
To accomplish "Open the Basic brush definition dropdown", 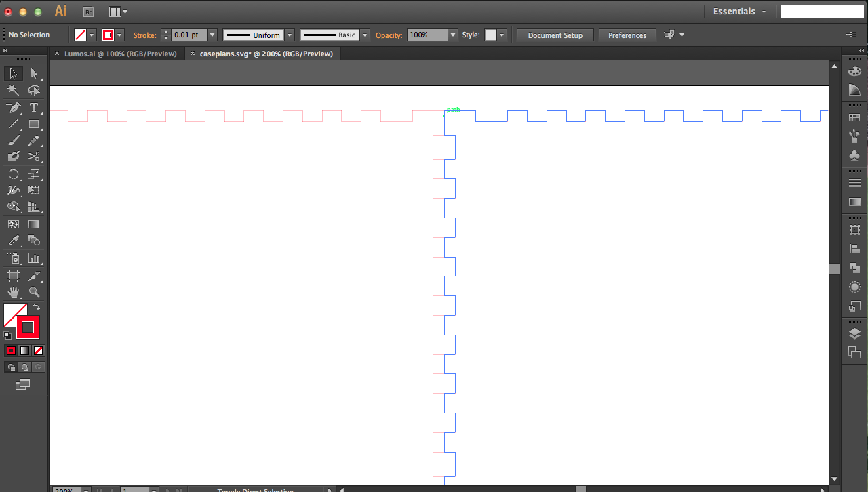I will coord(365,35).
